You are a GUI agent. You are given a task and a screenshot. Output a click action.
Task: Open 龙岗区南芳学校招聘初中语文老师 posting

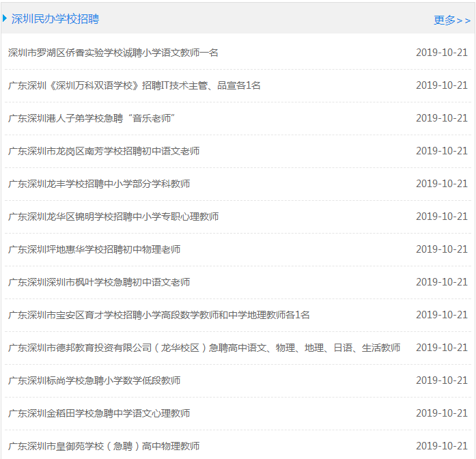coord(104,151)
